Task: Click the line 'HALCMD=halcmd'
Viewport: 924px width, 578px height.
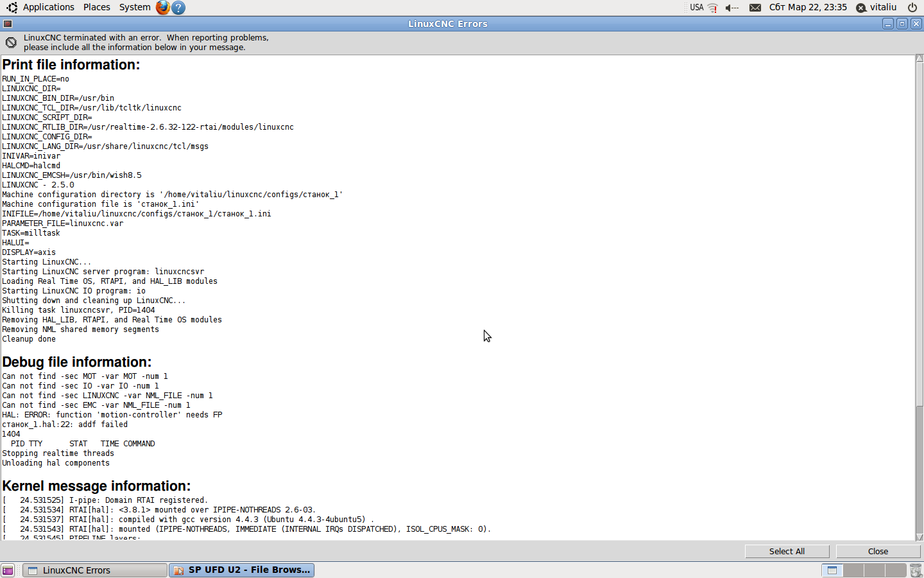Action: [x=31, y=166]
